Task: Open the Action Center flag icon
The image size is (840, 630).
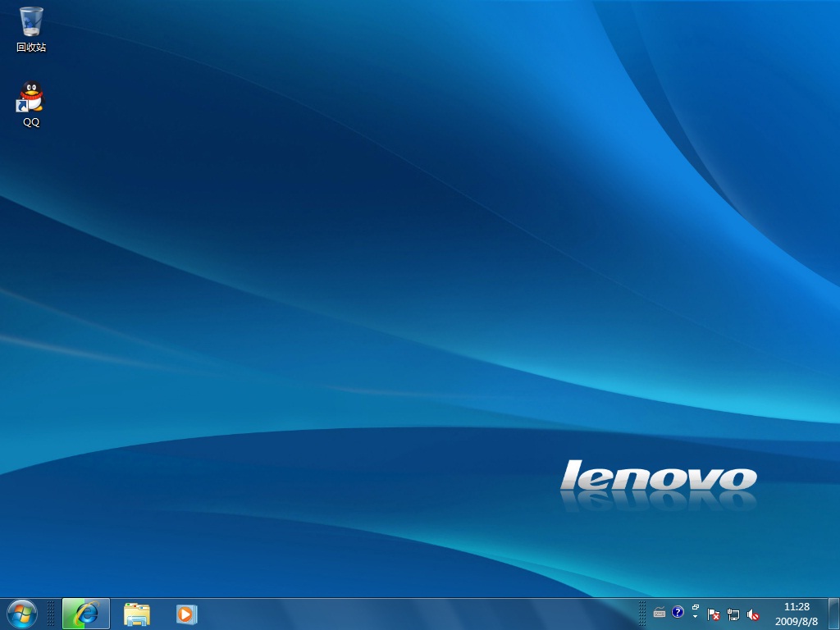Action: (x=713, y=614)
